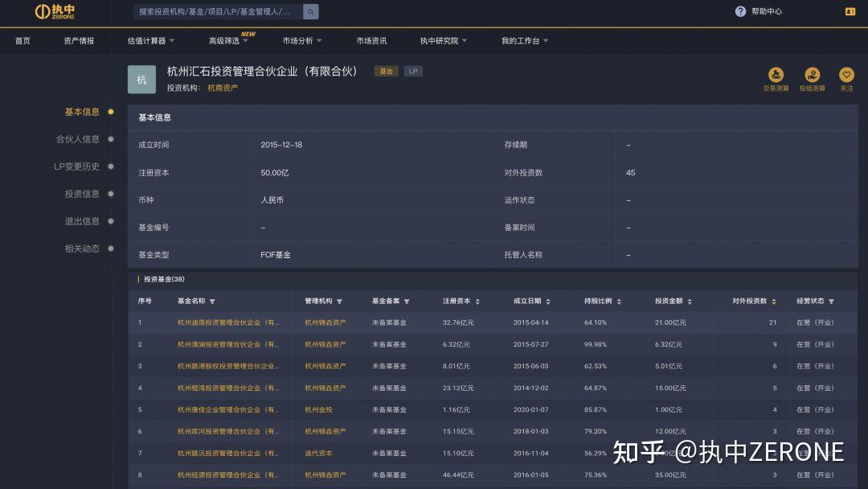
Task: Click 持股比例 cell 85.87%
Action: click(595, 410)
